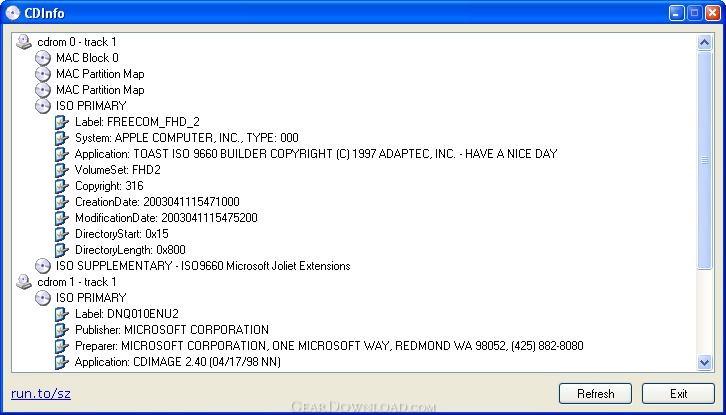Viewport: 726px width, 415px height.
Task: Click the Exit button
Action: coord(678,394)
